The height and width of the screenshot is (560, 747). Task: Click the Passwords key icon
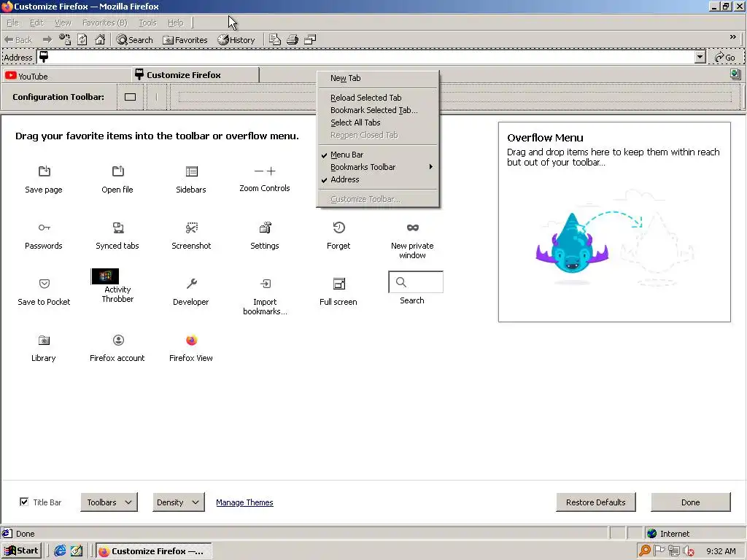pos(44,227)
